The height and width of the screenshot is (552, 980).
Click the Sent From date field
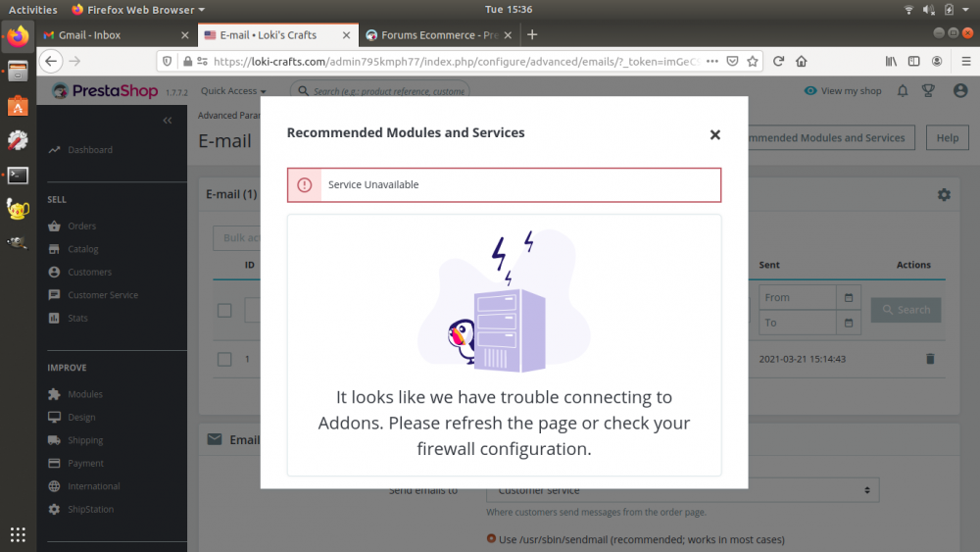pos(798,297)
